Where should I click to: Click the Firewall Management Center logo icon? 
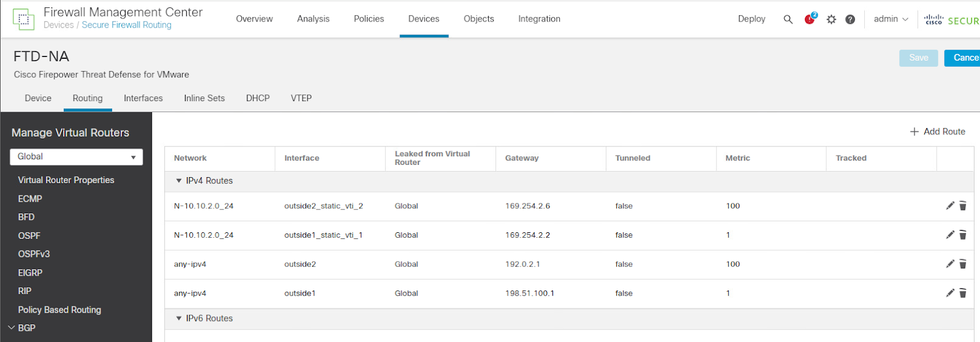point(23,20)
